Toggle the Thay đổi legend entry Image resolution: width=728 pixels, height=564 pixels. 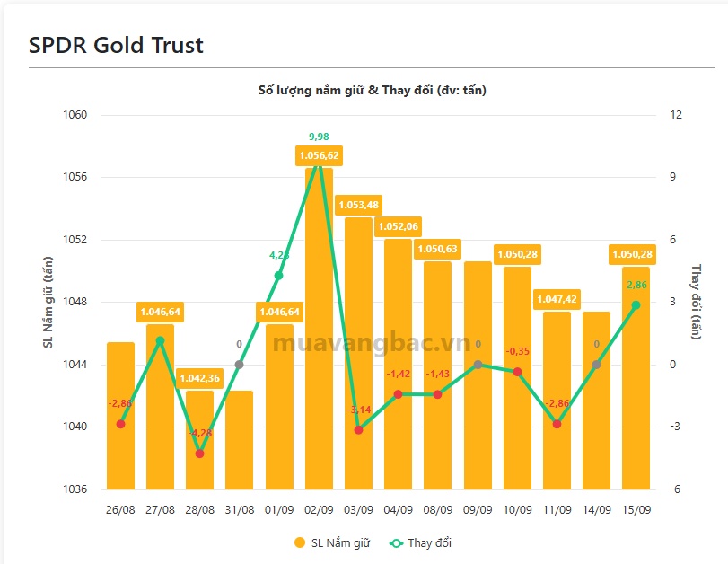click(420, 542)
